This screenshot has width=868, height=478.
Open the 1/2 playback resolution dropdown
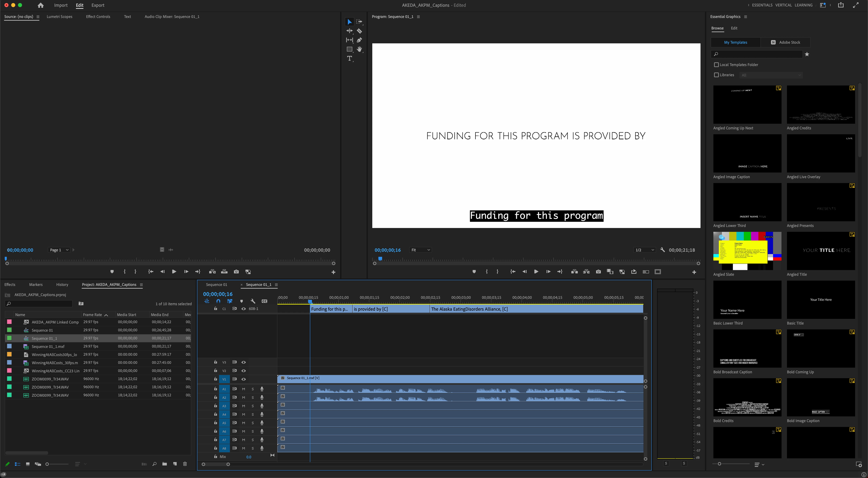tap(644, 250)
